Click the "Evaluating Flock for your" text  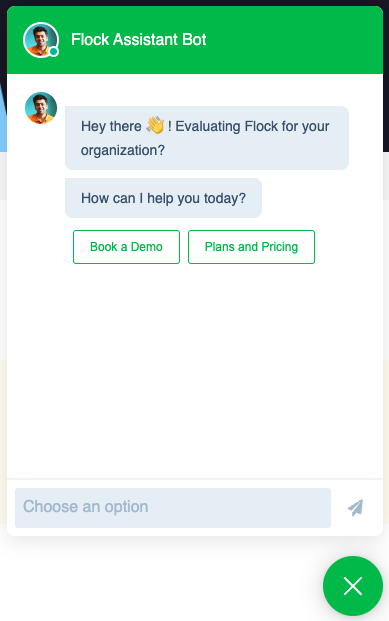(252, 126)
